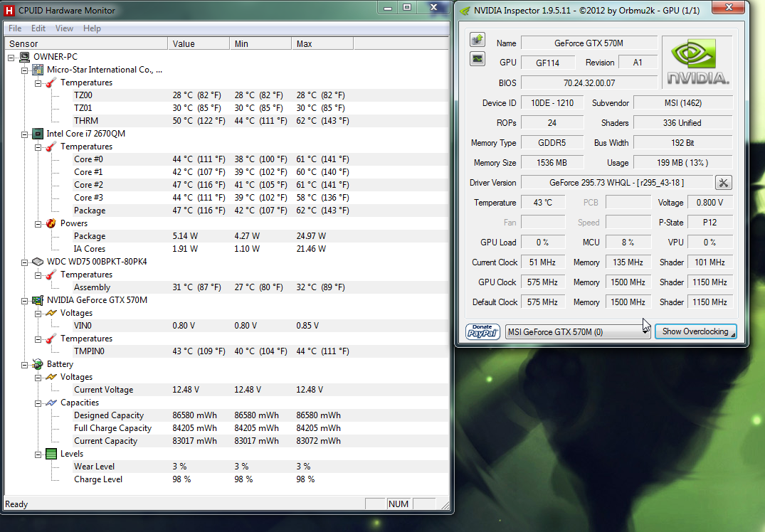Click the NVIDIA Inspector title bar icon
This screenshot has width=765, height=532.
(465, 10)
